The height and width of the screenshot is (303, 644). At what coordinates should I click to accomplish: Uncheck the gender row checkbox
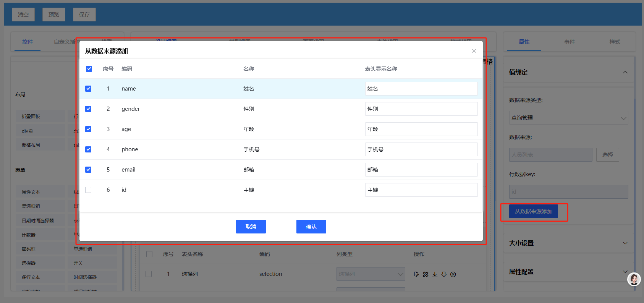click(x=88, y=109)
